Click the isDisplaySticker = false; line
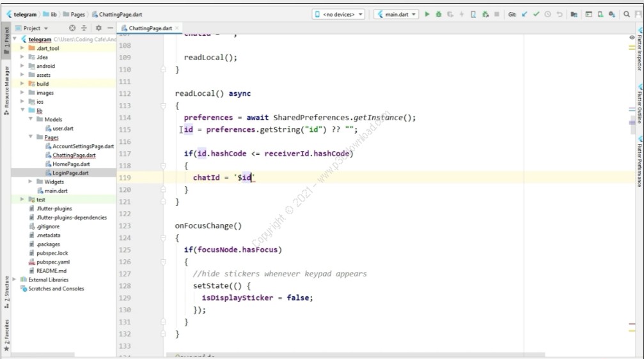This screenshot has width=644, height=359. pyautogui.click(x=257, y=298)
